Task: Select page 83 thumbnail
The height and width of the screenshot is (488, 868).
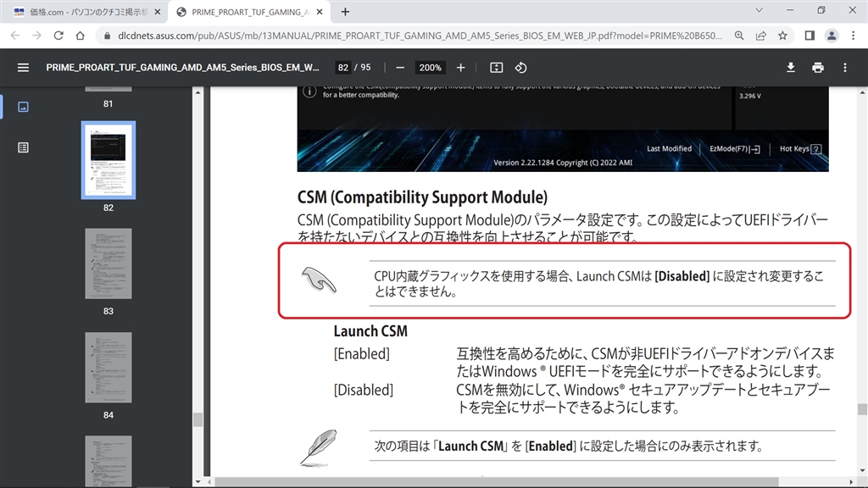Action: click(108, 264)
